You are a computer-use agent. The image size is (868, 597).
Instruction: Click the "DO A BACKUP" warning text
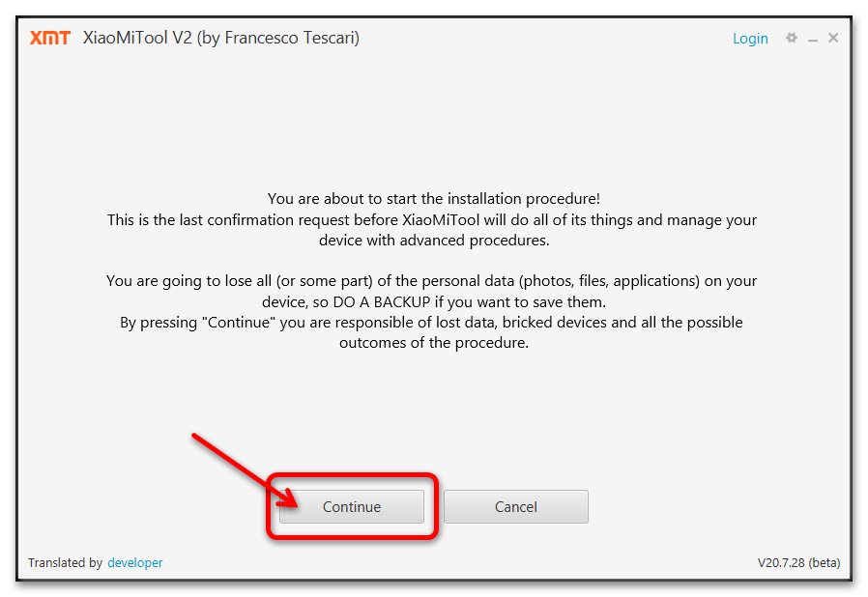click(x=382, y=302)
